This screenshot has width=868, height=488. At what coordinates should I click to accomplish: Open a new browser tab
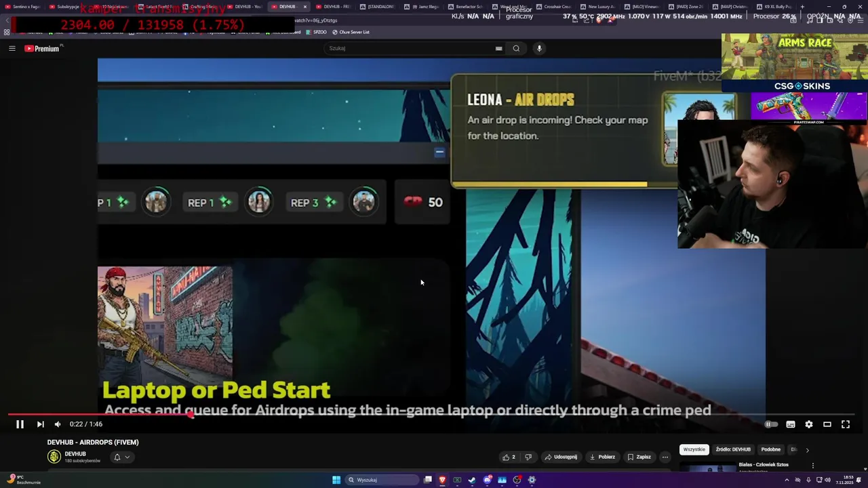(x=802, y=7)
